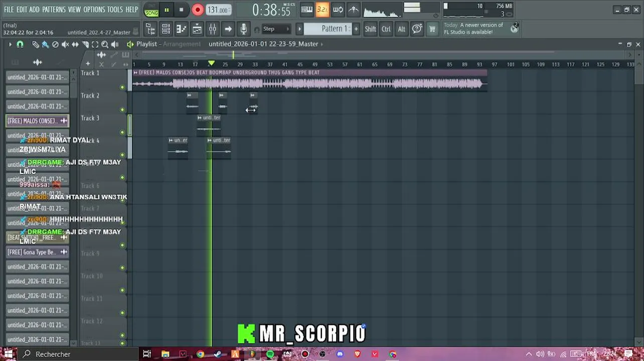
Task: Toggle the magnet snap icon in playlist
Action: 20,45
